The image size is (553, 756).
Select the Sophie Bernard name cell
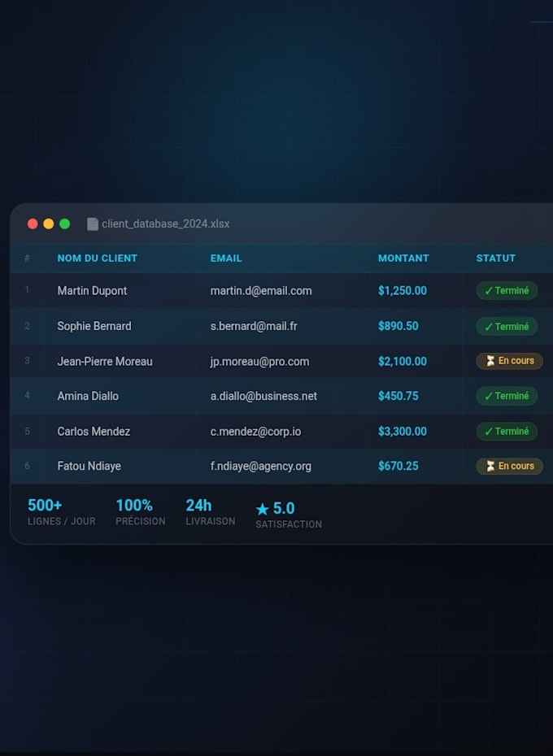(94, 326)
